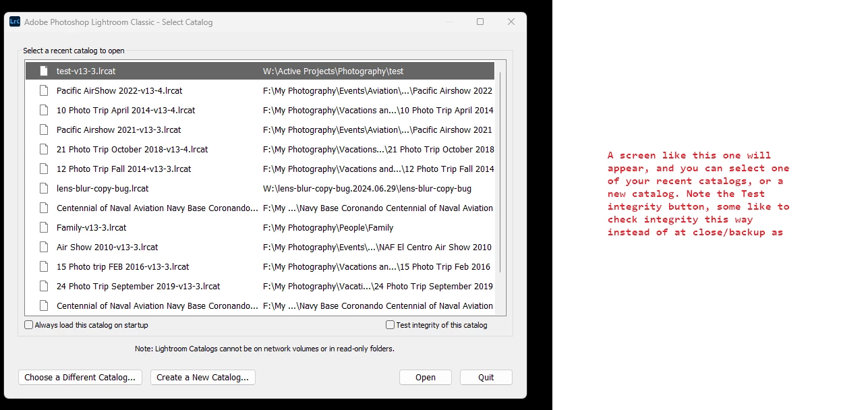Click the file icon for 12 Photo Trip Fall 2014
The height and width of the screenshot is (410, 868).
(44, 169)
